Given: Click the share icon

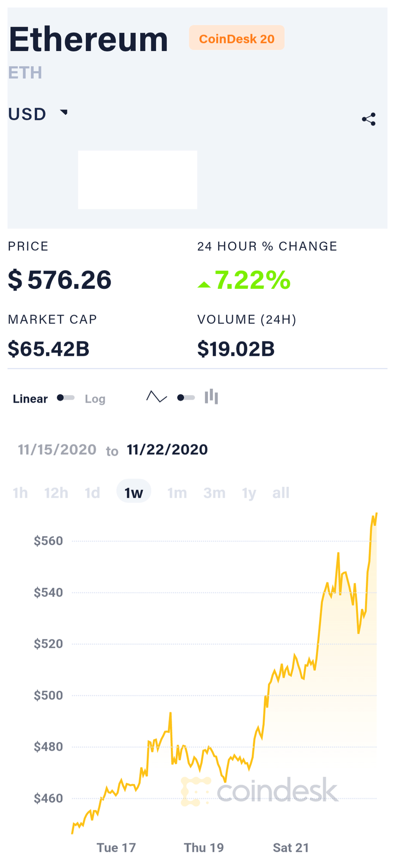Looking at the screenshot, I should tap(369, 119).
